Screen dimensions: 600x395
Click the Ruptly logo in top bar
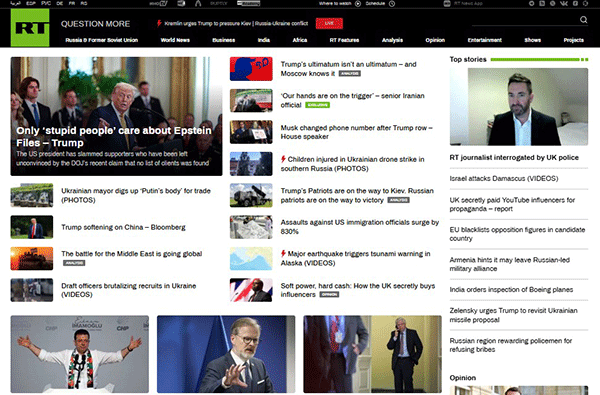[x=218, y=3]
